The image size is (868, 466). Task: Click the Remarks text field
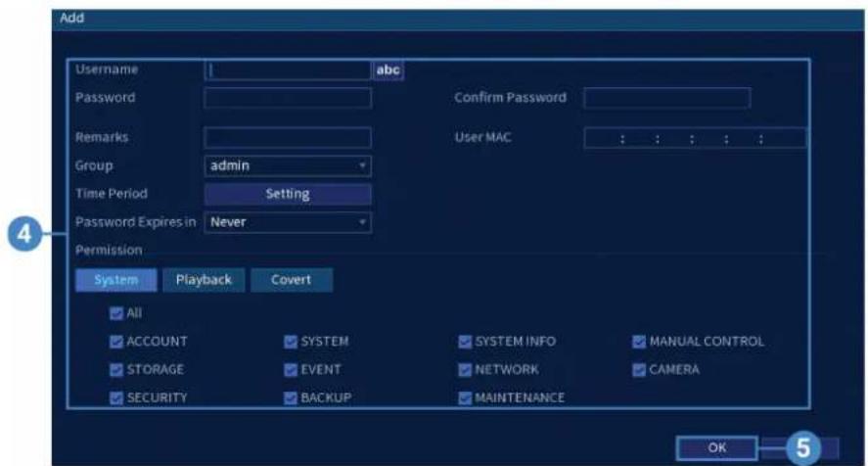[x=288, y=137]
